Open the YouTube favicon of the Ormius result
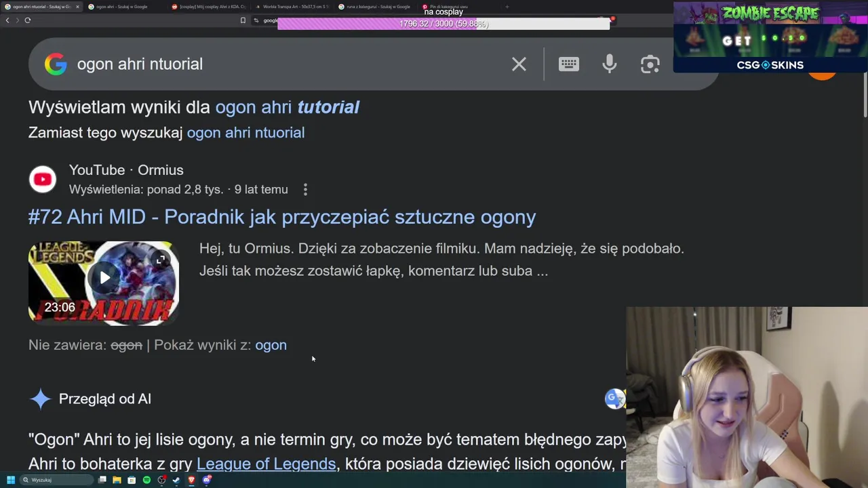 pos(42,179)
